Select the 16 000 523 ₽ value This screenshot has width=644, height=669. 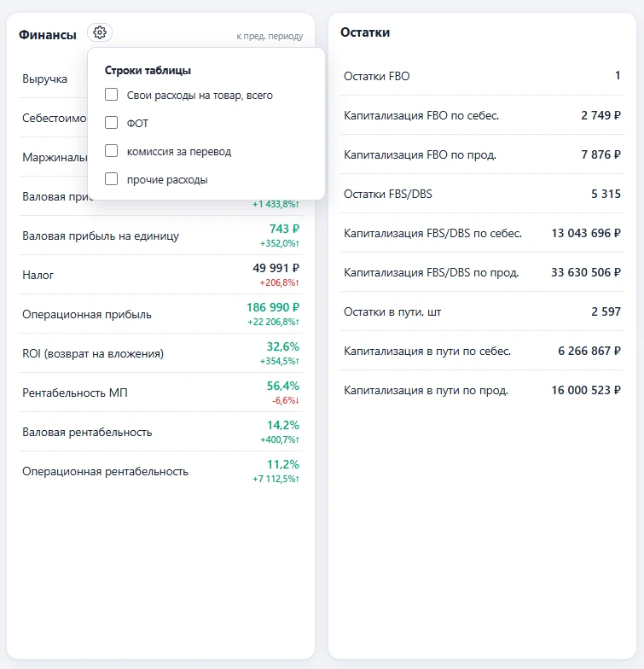(586, 391)
